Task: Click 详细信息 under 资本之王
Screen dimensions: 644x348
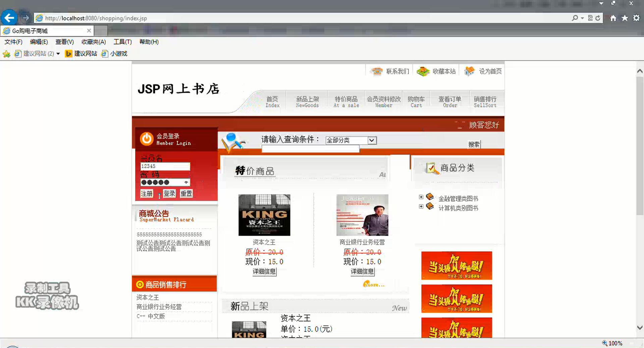Action: 264,271
